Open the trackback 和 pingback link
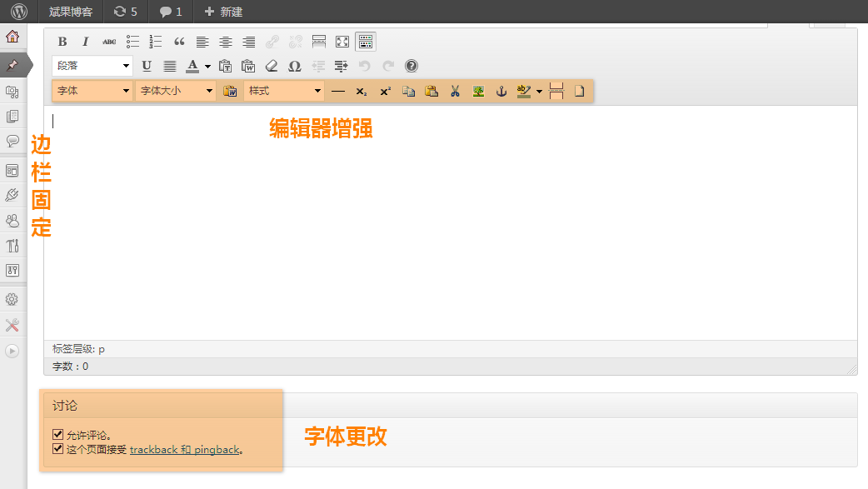The image size is (868, 489). (x=184, y=450)
